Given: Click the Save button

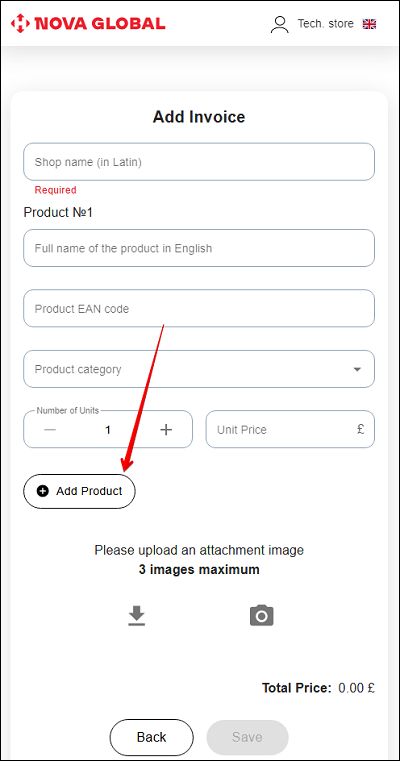Looking at the screenshot, I should (x=248, y=737).
